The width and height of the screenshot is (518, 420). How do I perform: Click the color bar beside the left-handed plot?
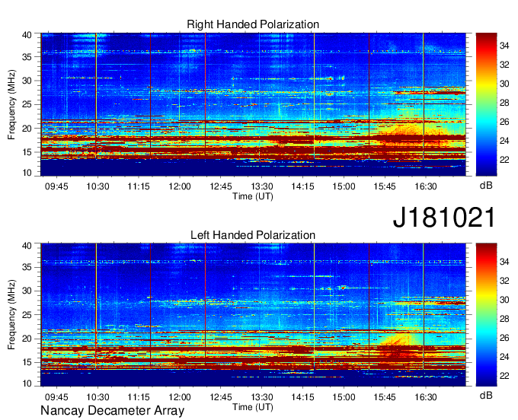pos(486,315)
